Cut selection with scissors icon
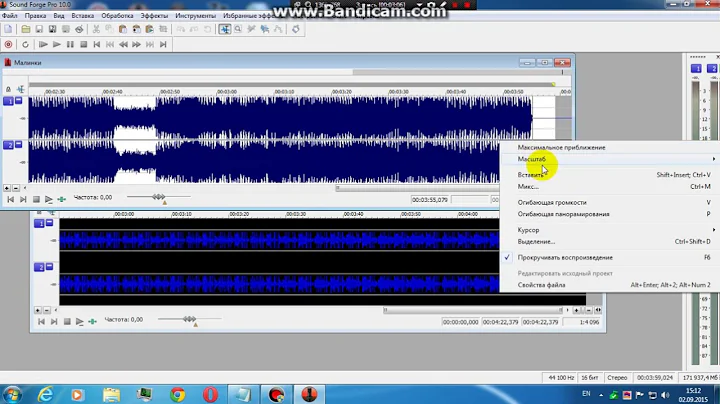This screenshot has height=404, width=720. 96,29
